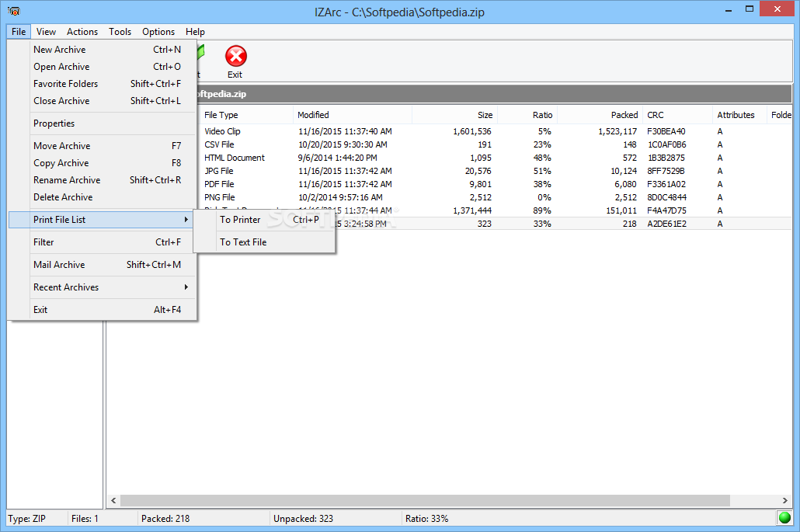800x532 pixels.
Task: Choose Filter from the File menu
Action: (102, 242)
